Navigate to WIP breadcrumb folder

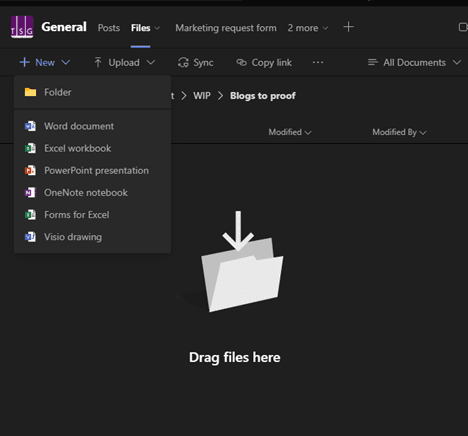(202, 96)
